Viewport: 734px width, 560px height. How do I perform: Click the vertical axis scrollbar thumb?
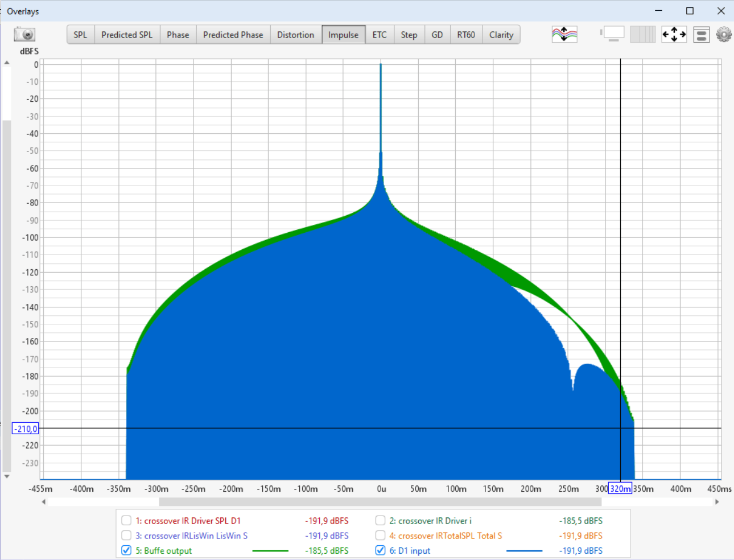7,296
